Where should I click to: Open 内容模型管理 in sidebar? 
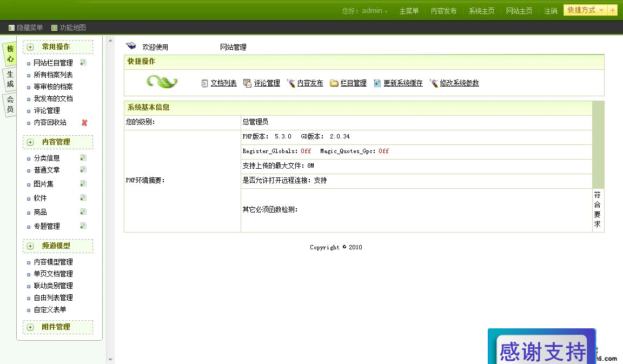(53, 262)
